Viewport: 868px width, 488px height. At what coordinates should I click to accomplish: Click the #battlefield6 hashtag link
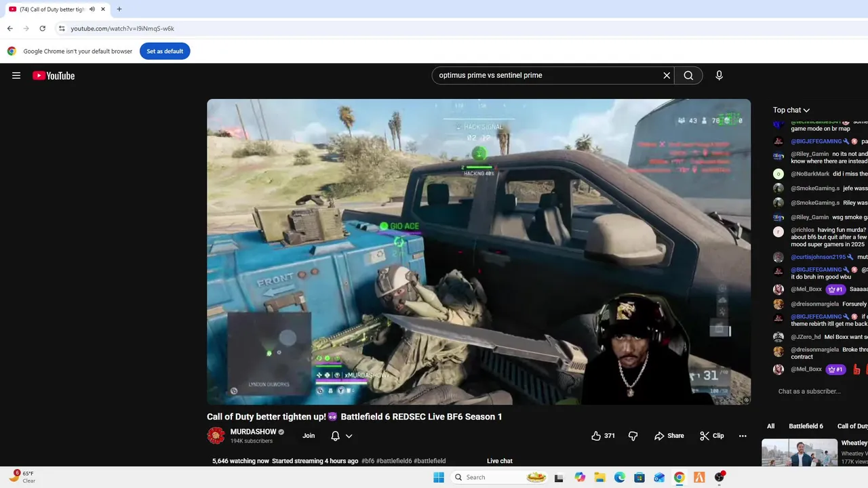pos(394,461)
